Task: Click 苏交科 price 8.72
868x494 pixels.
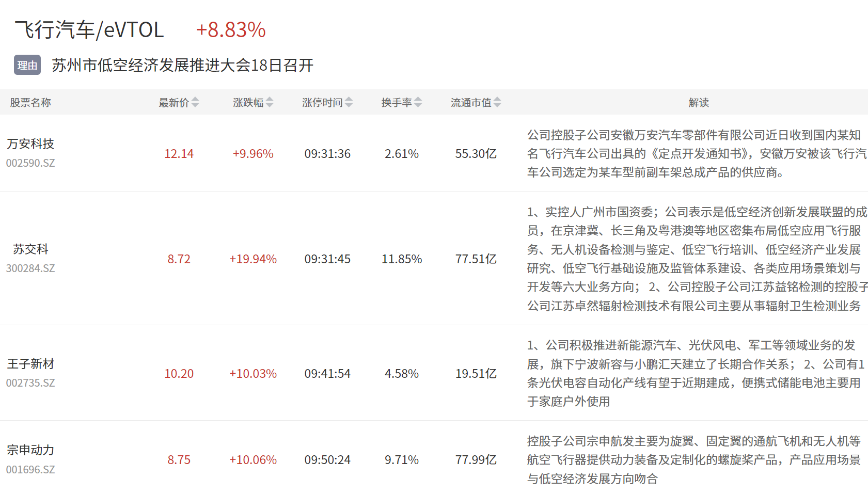Action: [x=179, y=259]
